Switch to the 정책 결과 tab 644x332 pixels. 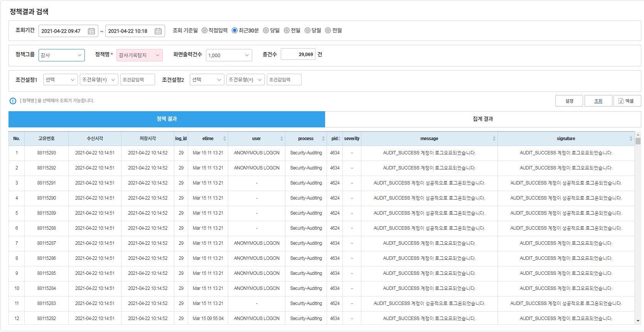tap(167, 119)
